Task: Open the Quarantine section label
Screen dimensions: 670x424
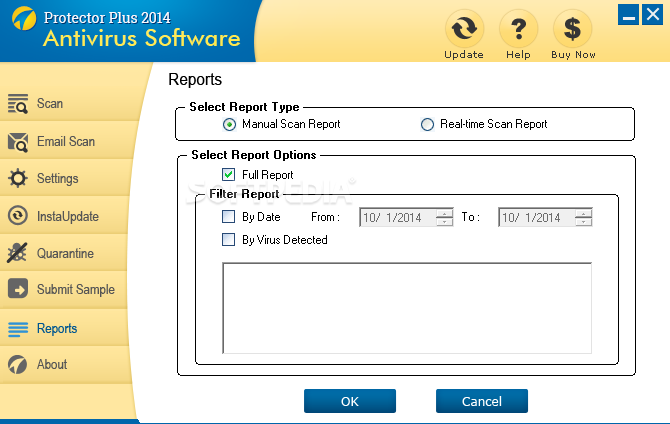Action: click(65, 253)
